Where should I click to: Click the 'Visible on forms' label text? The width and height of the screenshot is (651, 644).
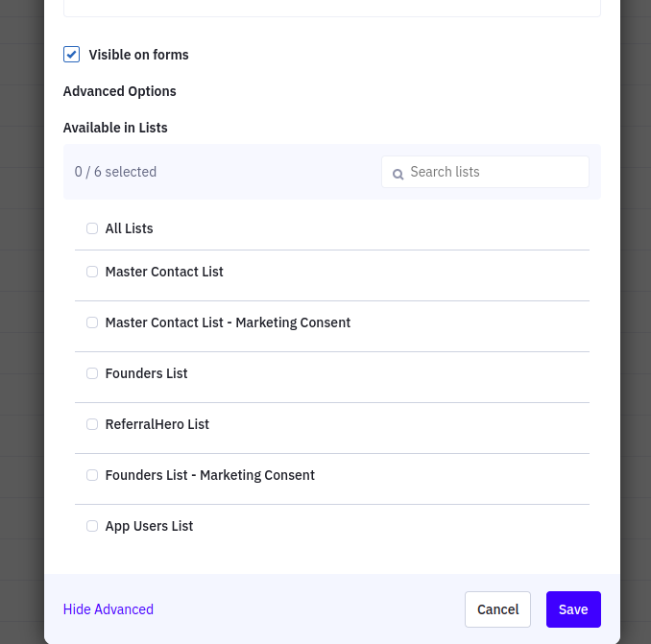point(139,55)
